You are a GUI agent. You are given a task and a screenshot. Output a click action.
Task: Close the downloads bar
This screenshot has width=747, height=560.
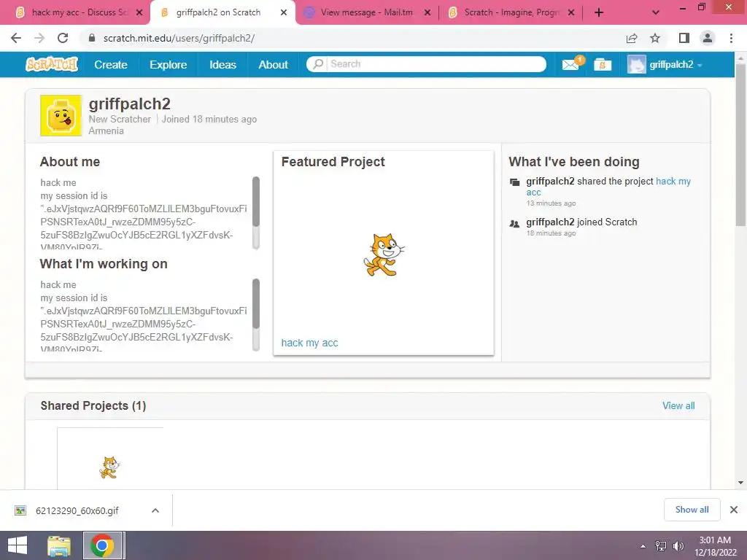coord(734,510)
